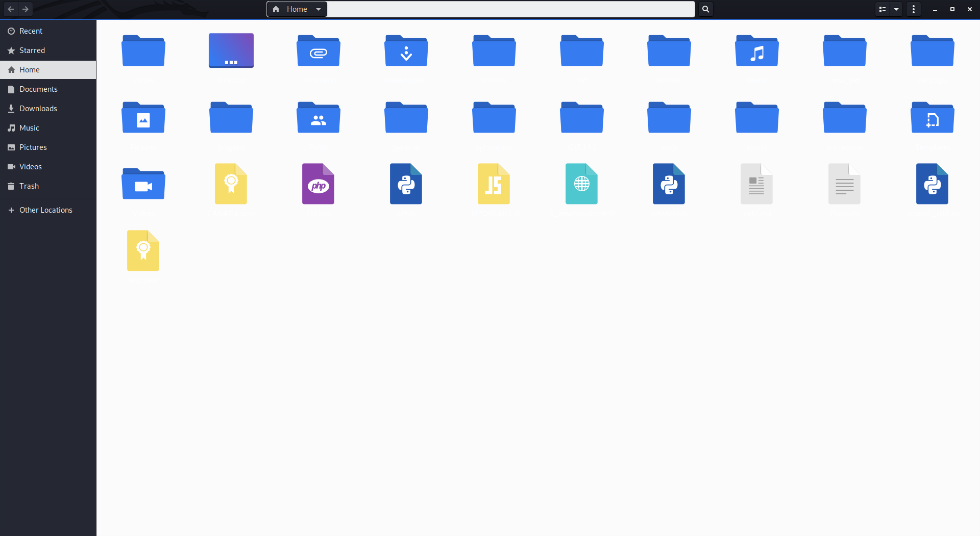Click the empty path bar area

[x=510, y=9]
